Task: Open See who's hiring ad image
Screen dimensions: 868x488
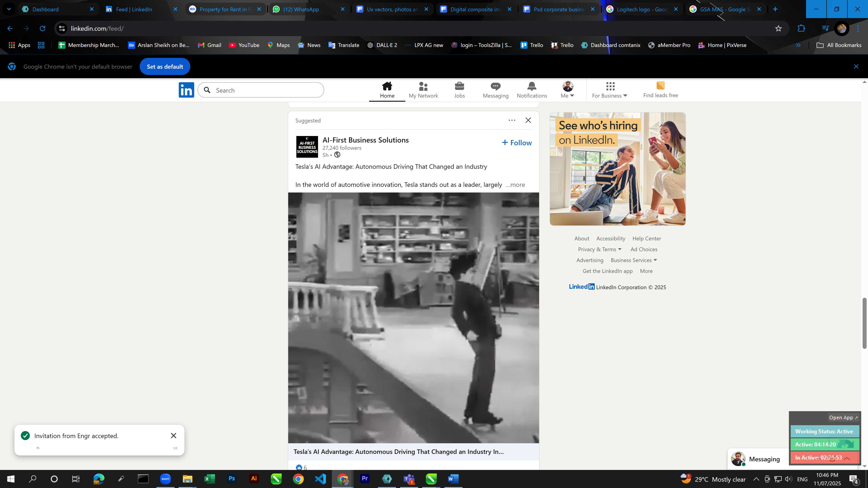Action: pyautogui.click(x=617, y=169)
